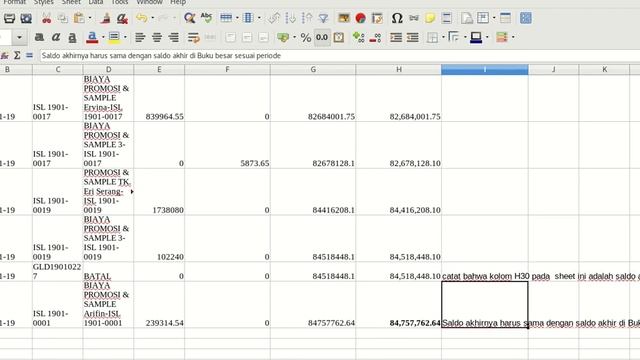Click the Copy icon

tap(62, 18)
